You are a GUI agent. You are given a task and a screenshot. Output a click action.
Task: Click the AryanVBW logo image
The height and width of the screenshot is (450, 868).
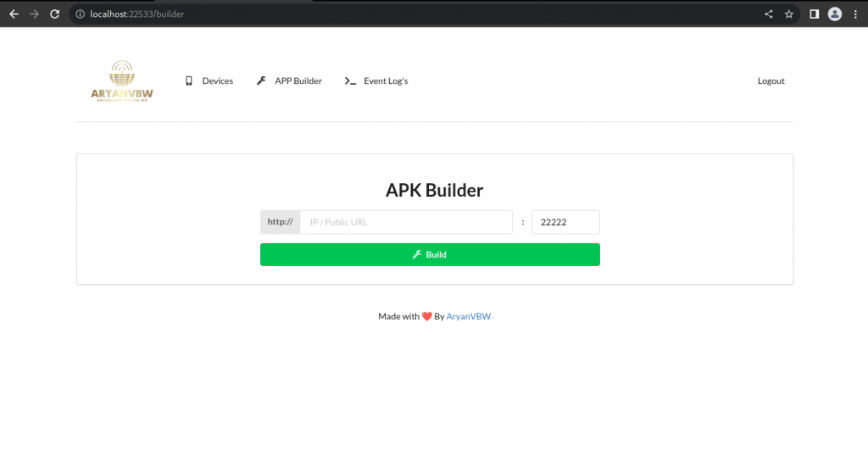tap(121, 81)
